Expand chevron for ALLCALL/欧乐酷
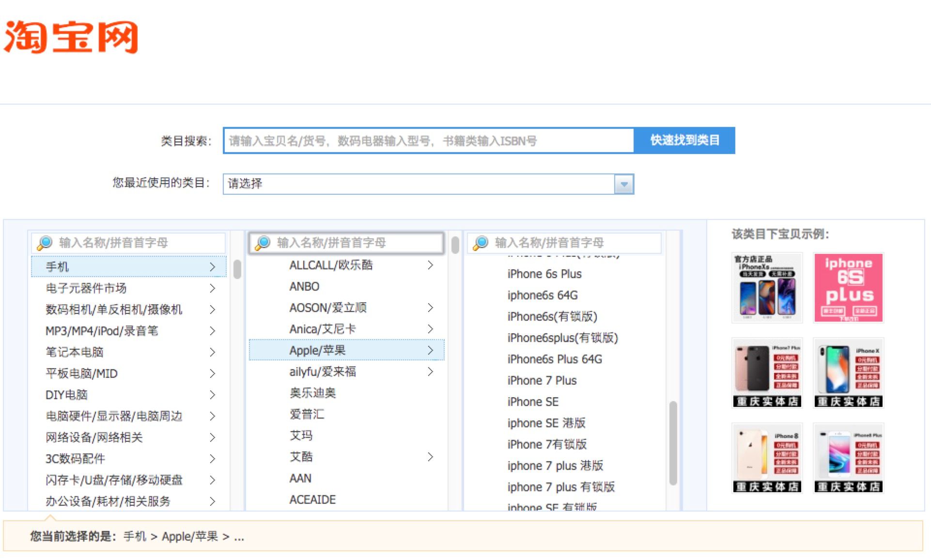931x560 pixels. 430,265
